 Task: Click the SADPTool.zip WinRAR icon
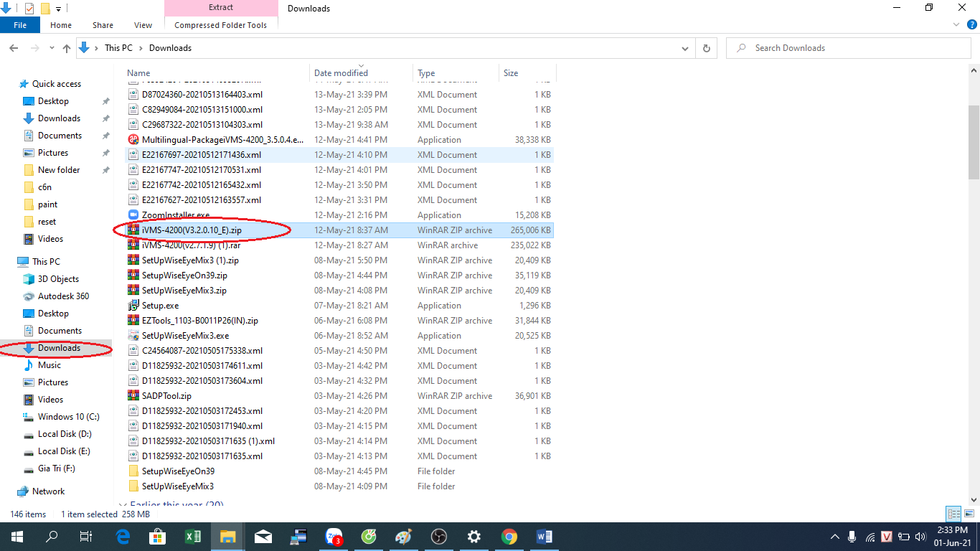pos(133,395)
